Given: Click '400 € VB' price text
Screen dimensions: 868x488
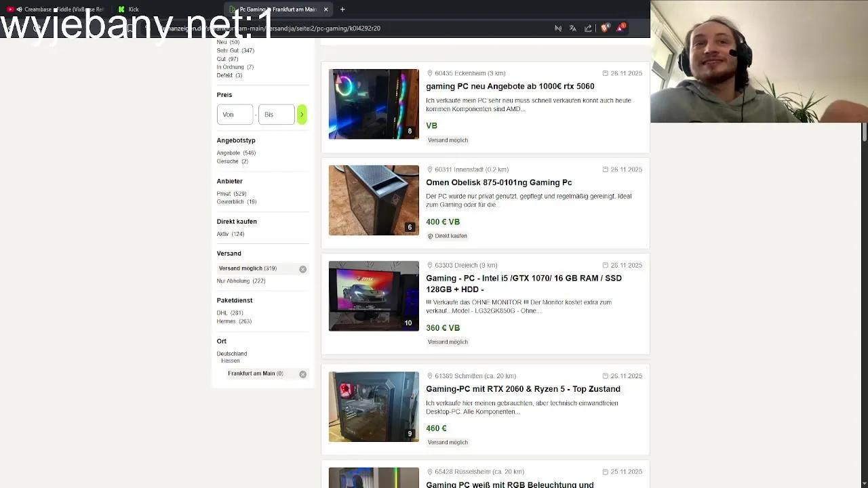Looking at the screenshot, I should tap(443, 222).
